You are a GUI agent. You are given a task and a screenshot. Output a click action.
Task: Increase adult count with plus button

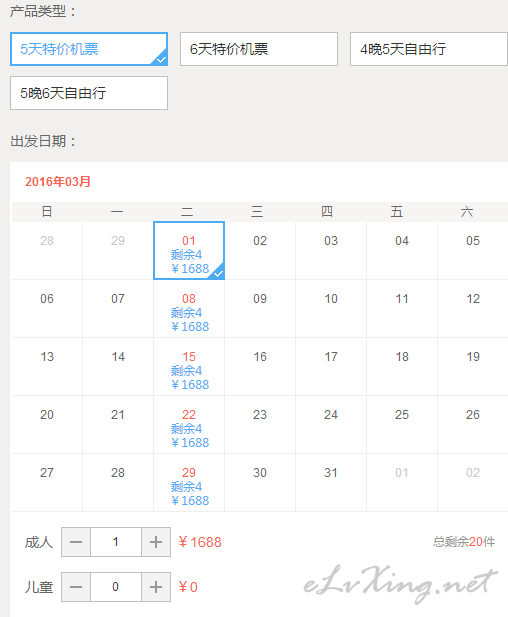[x=156, y=542]
